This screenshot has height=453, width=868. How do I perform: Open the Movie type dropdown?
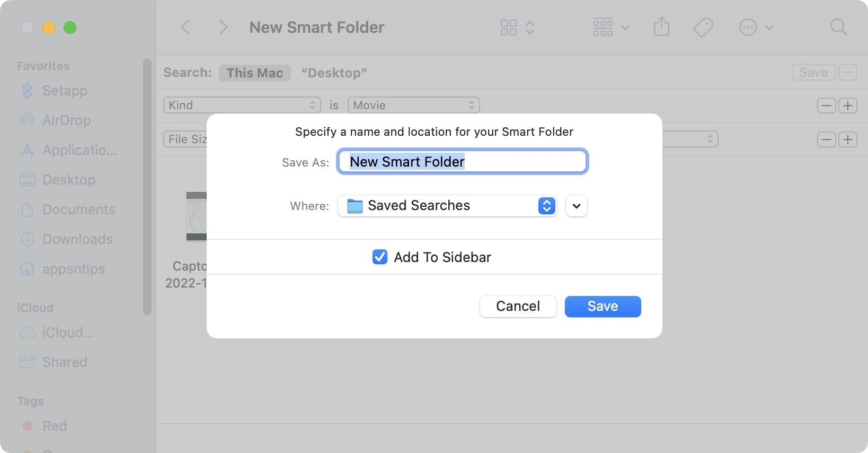click(x=413, y=105)
